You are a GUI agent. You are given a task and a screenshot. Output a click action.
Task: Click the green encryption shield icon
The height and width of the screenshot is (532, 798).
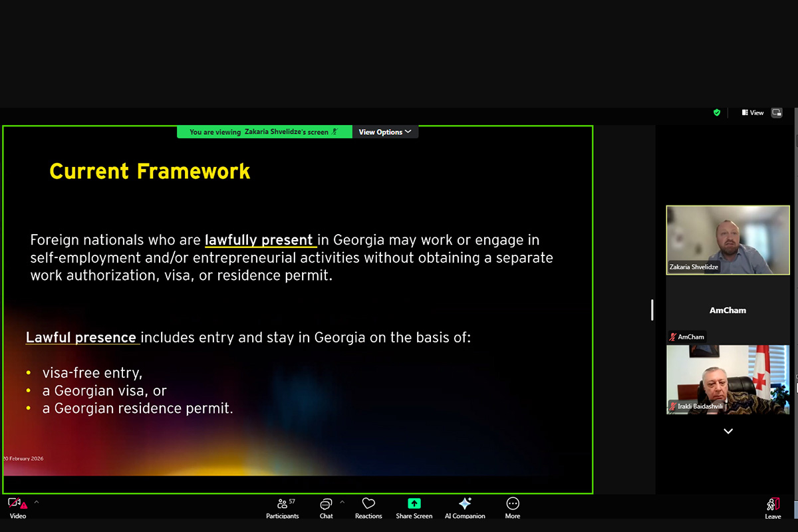[717, 113]
